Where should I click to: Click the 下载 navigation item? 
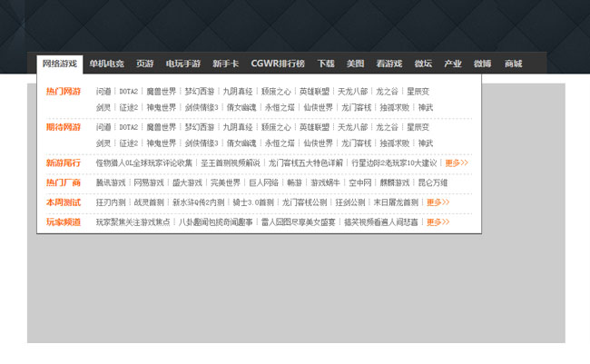coord(326,64)
